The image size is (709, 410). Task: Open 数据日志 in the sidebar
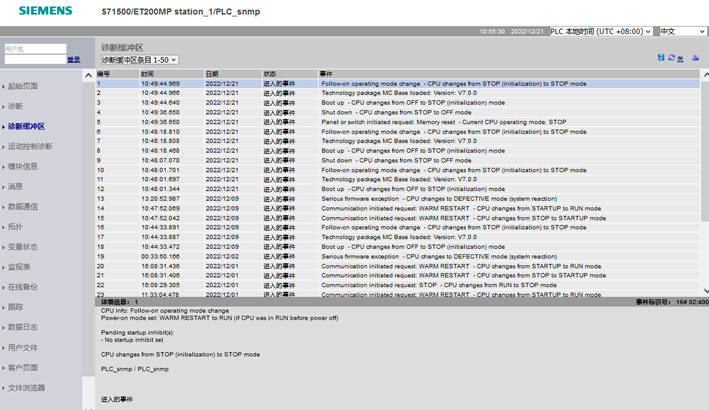(23, 327)
